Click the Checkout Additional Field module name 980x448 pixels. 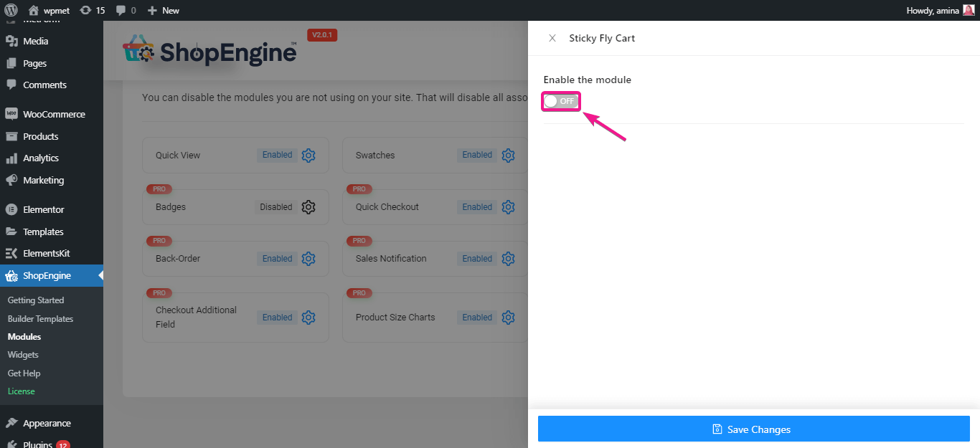[x=196, y=318]
